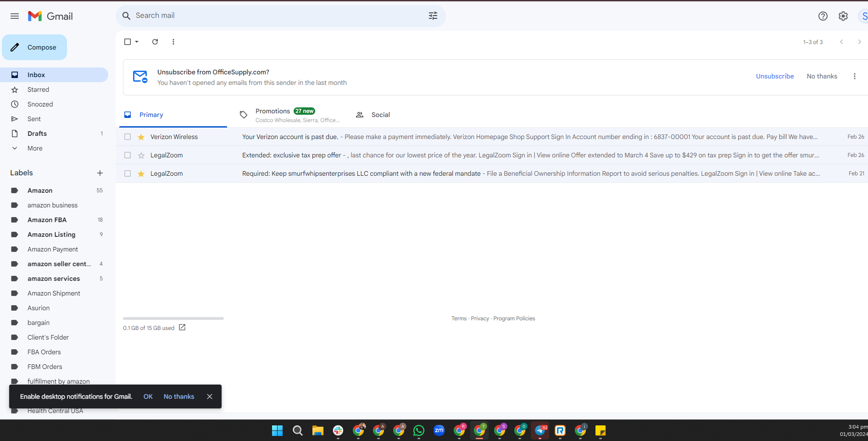This screenshot has width=868, height=441.
Task: Open search options filter icon
Action: click(x=433, y=16)
